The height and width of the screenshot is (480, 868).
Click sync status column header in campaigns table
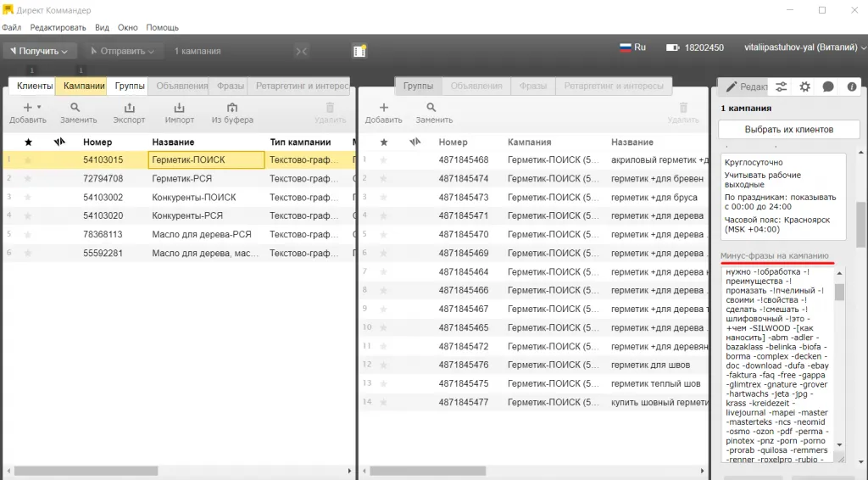[x=59, y=142]
